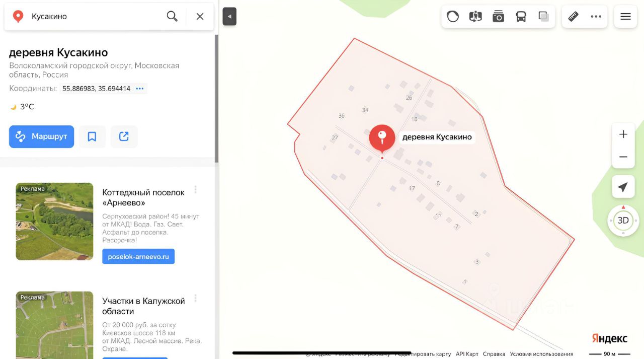644x359 pixels.
Task: Click the search magnifier icon
Action: tap(172, 16)
